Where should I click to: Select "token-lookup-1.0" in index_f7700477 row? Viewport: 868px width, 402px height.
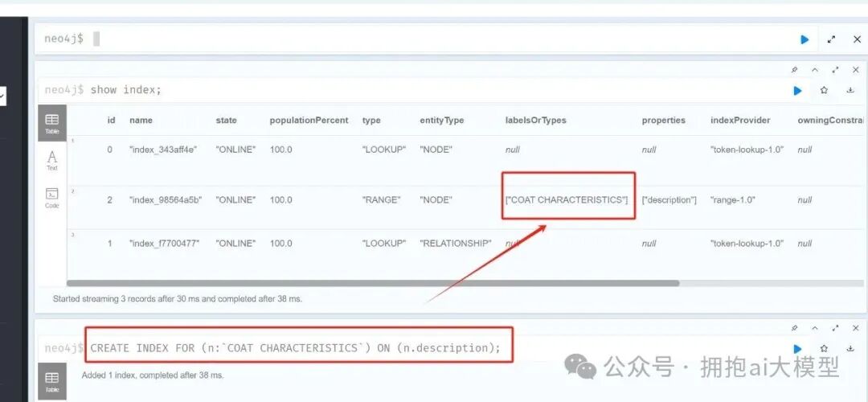pos(747,243)
